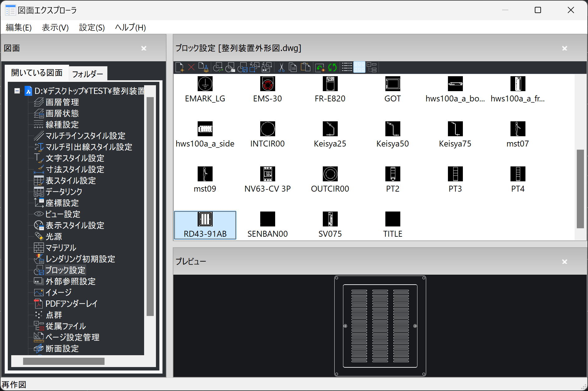Close the プレビュー panel
588x391 pixels.
tap(565, 262)
